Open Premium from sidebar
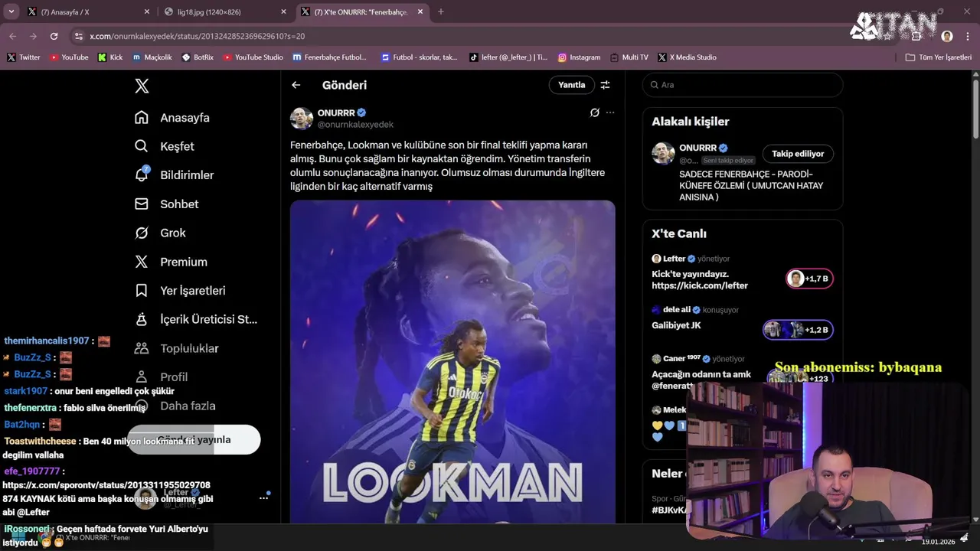The height and width of the screenshot is (551, 980). pos(171,262)
